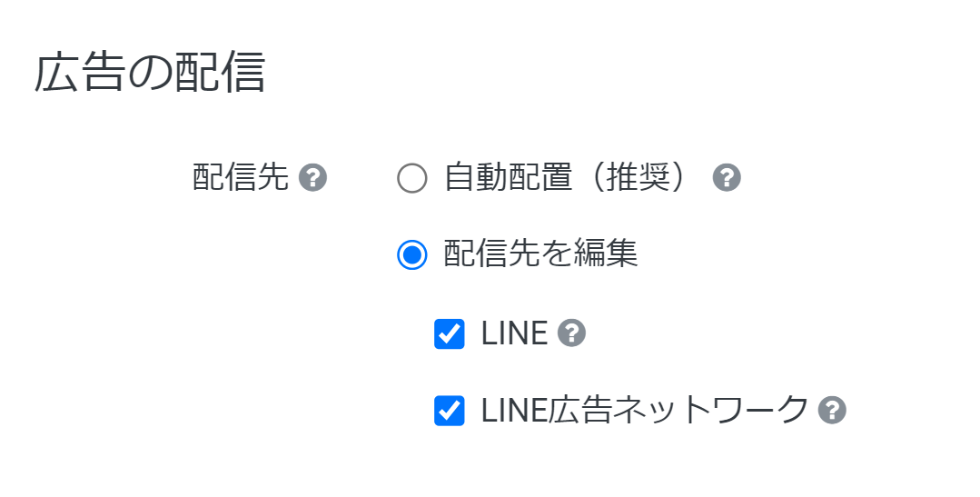This screenshot has width=980, height=497.
Task: Toggle the LINE広告ネットワーク checkbox
Action: [450, 411]
